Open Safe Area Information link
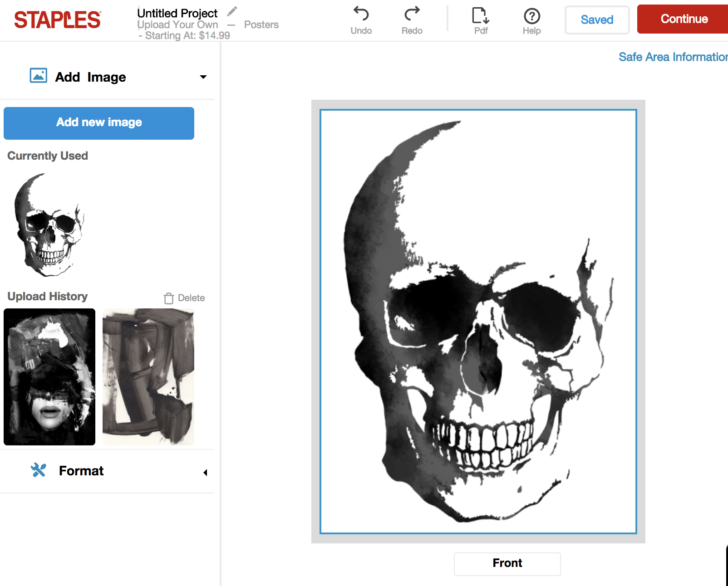Viewport: 728px width, 586px height. [x=673, y=57]
